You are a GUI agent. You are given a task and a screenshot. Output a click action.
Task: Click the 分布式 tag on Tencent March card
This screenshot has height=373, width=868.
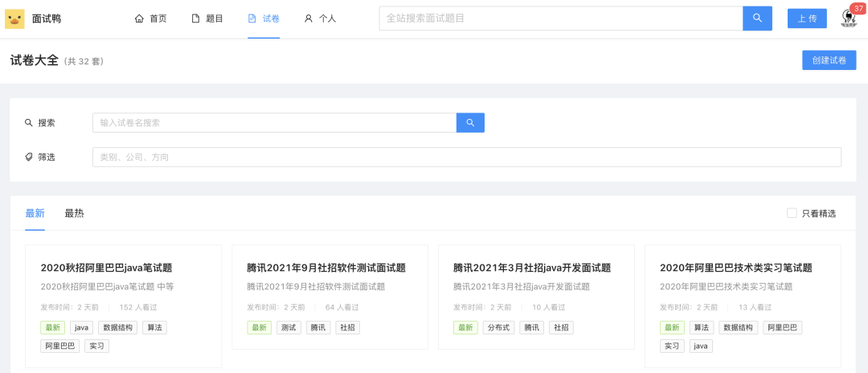click(x=497, y=327)
